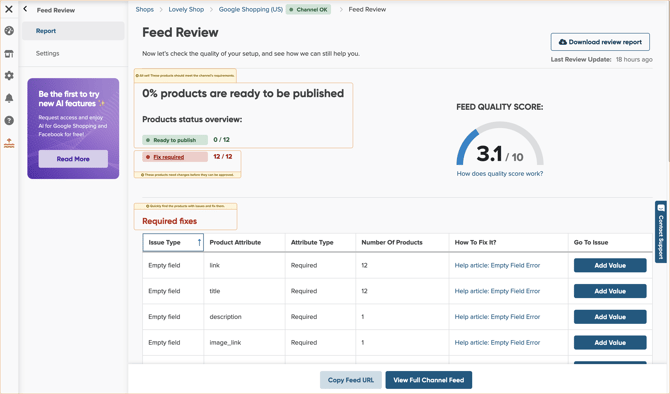The width and height of the screenshot is (670, 394).
Task: Click Add Value for the link attribute
Action: coord(610,265)
